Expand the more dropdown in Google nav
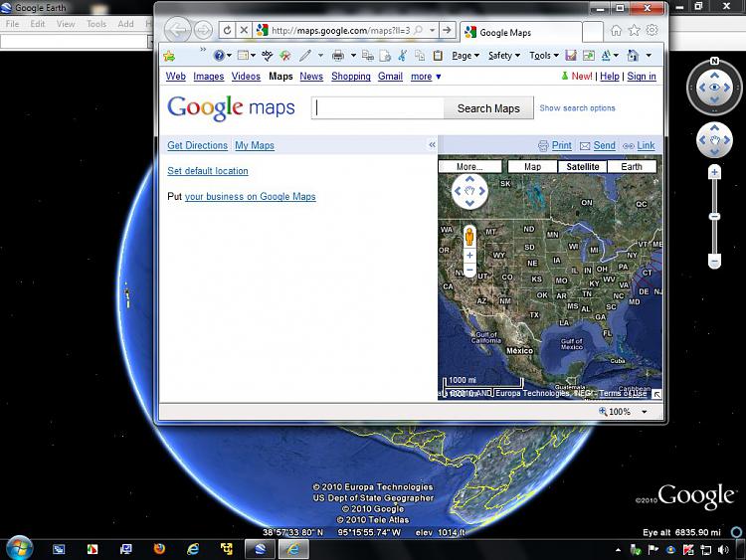This screenshot has height=560, width=746. [x=426, y=77]
